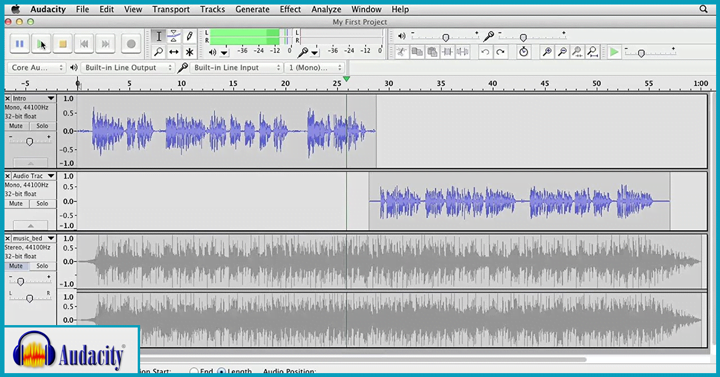
Task: Mute the Intro track
Action: (16, 126)
